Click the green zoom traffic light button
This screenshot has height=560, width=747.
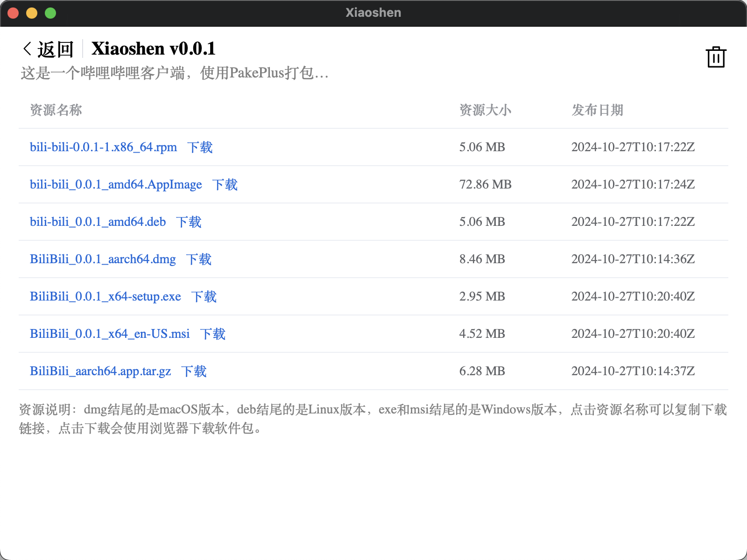[x=49, y=13]
